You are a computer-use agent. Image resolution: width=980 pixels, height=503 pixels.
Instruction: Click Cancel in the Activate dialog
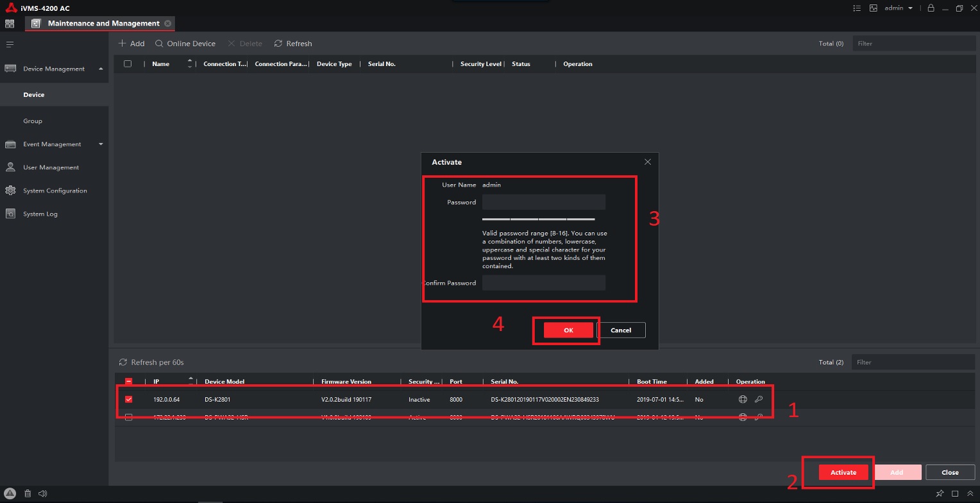[620, 330]
